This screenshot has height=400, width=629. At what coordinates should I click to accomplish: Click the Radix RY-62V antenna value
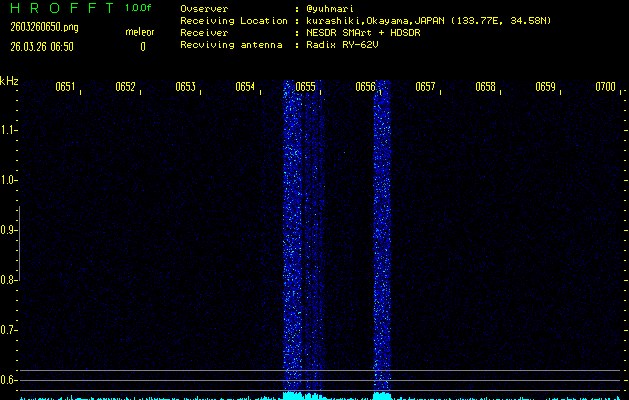342,45
